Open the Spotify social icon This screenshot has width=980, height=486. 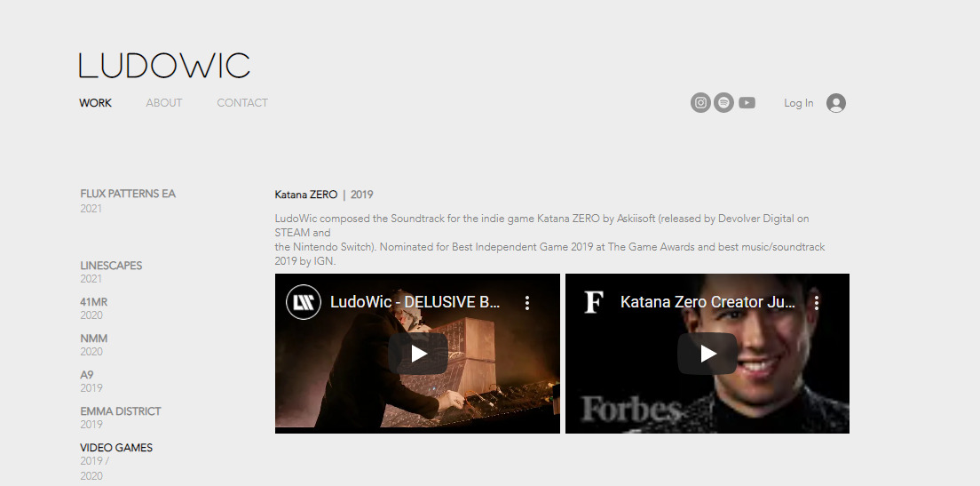click(723, 103)
